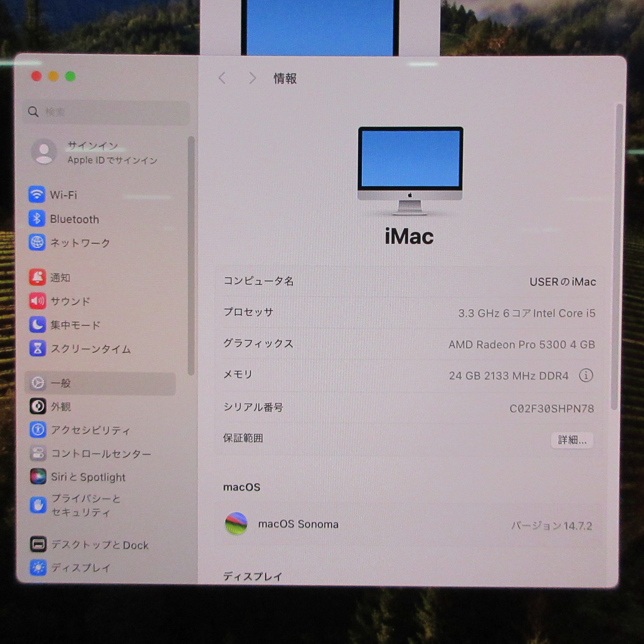Click the 外観 appearance icon
This screenshot has width=644, height=644.
click(x=38, y=406)
